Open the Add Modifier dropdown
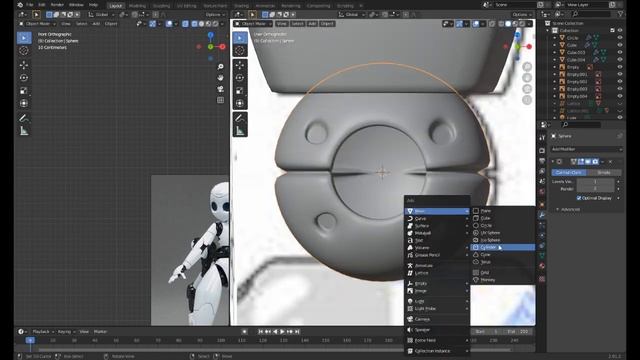This screenshot has height=360, width=640. click(x=587, y=149)
